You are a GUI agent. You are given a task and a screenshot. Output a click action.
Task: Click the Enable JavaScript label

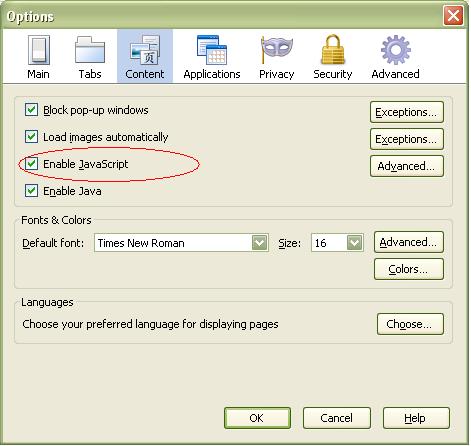coord(86,164)
